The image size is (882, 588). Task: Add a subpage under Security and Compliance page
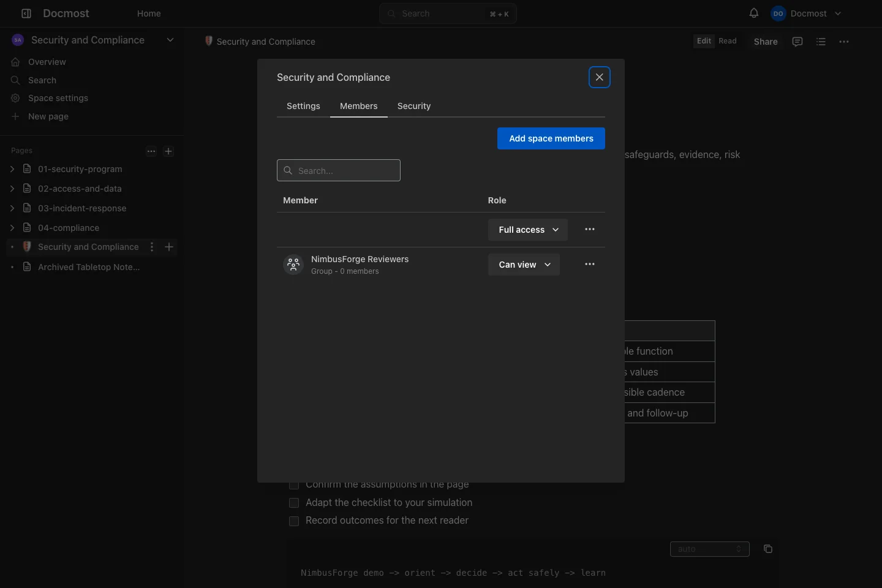pyautogui.click(x=169, y=247)
